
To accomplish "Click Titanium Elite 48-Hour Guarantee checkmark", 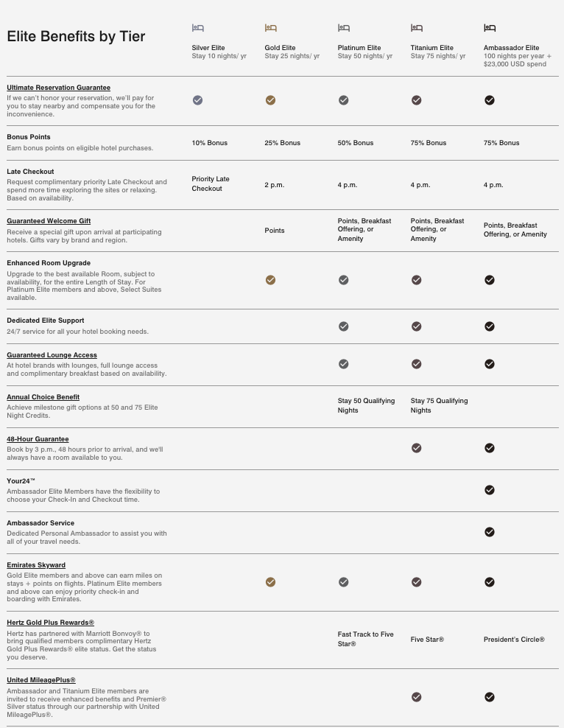I will click(x=417, y=448).
